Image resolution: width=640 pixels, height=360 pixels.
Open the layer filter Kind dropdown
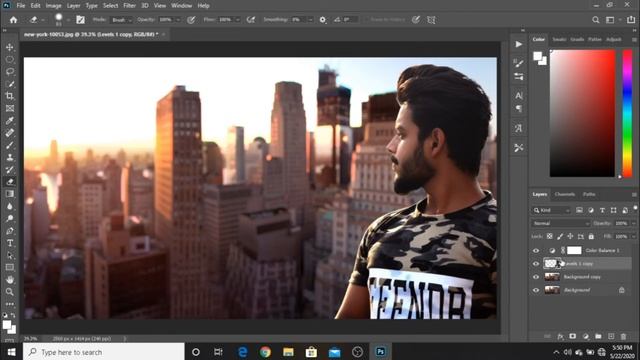click(x=551, y=210)
